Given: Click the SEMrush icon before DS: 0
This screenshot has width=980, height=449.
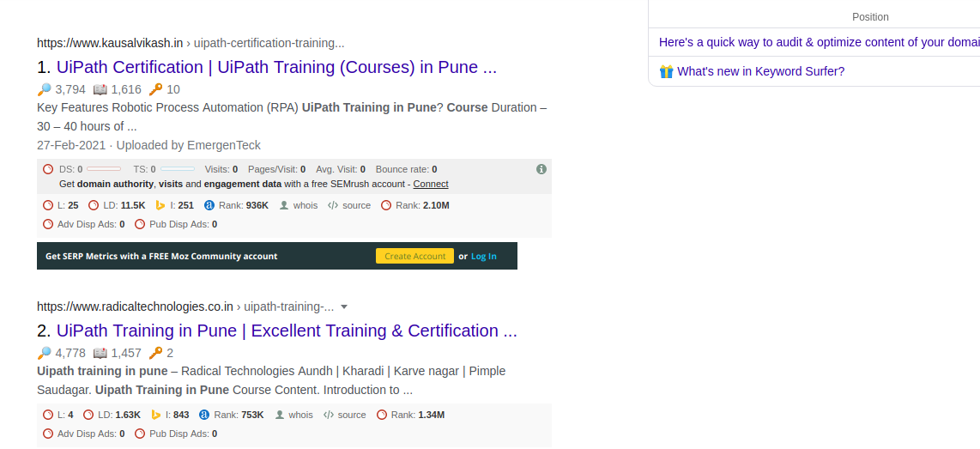Looking at the screenshot, I should [x=48, y=169].
